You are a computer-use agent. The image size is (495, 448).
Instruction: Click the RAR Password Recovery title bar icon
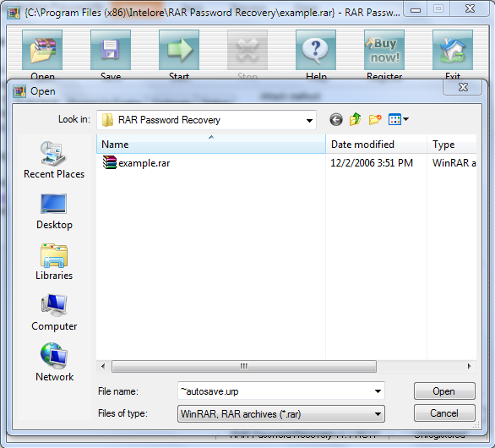(x=14, y=13)
